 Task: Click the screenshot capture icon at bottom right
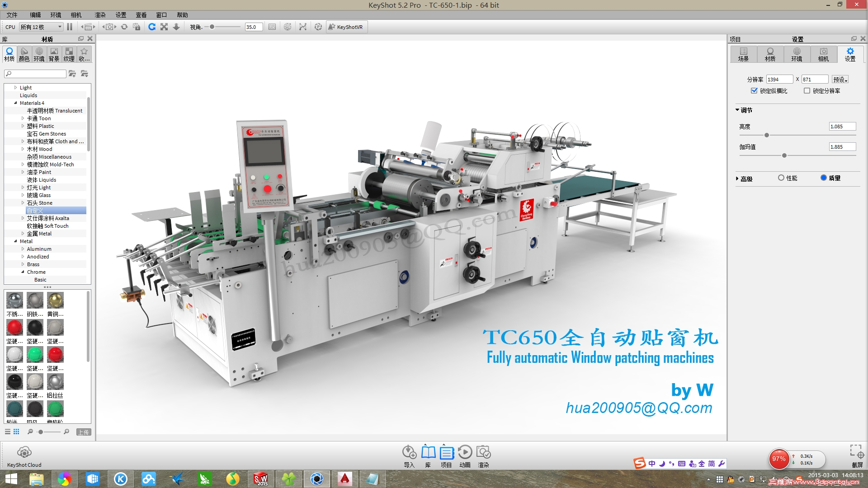(x=857, y=451)
